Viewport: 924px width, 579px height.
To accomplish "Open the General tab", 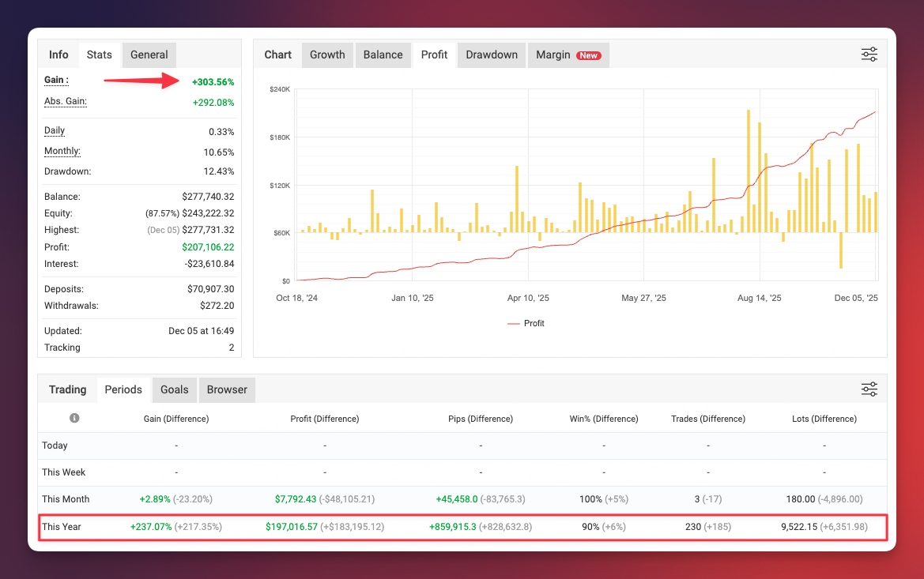I will tap(149, 55).
